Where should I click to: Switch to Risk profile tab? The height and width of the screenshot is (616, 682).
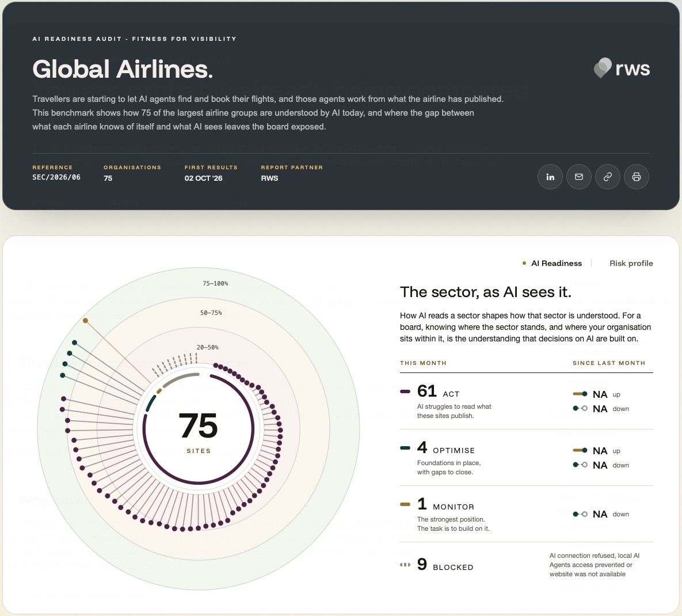click(x=631, y=263)
